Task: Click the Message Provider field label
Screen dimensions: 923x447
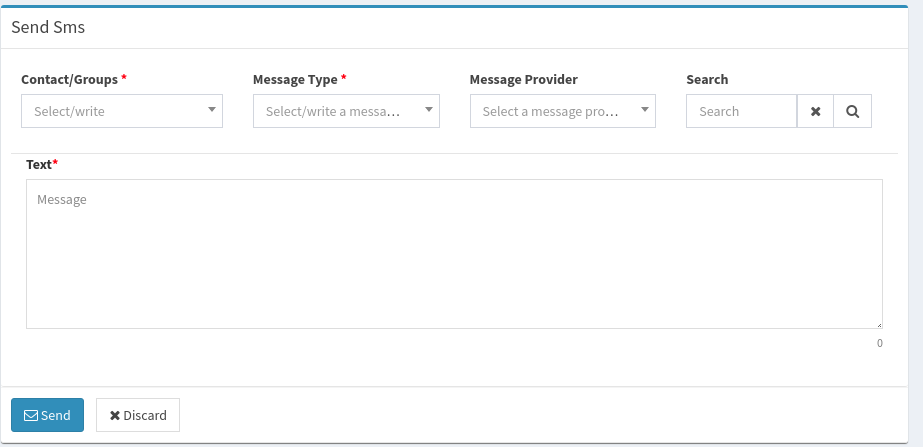Action: (x=523, y=80)
